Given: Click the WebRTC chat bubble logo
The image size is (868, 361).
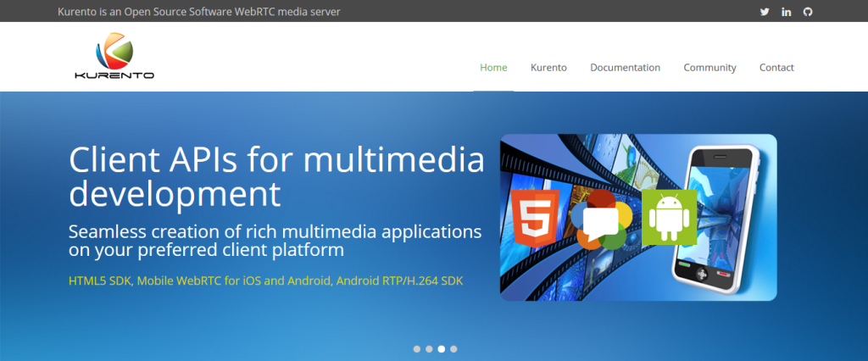Looking at the screenshot, I should (601, 219).
